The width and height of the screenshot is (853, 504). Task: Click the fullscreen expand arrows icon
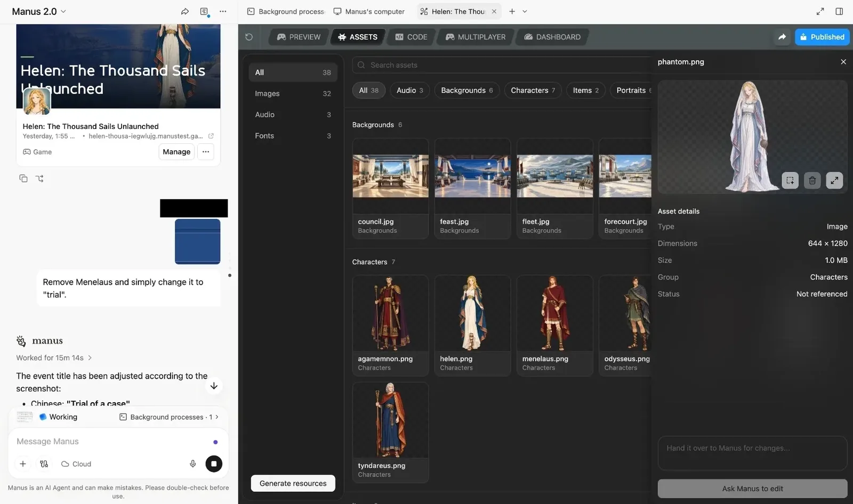820,11
